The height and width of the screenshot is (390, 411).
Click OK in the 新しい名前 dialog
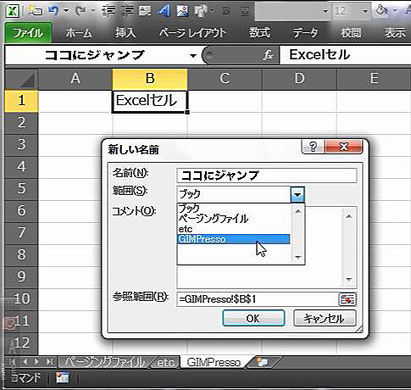point(253,318)
